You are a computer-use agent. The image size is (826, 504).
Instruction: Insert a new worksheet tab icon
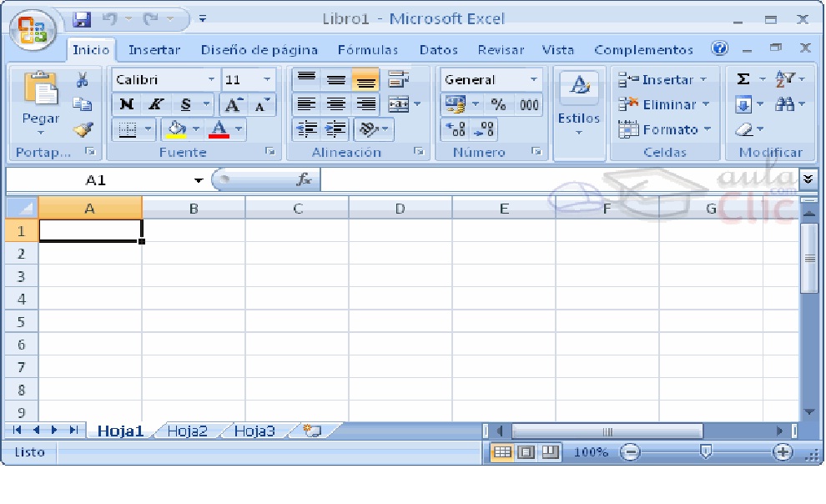312,431
